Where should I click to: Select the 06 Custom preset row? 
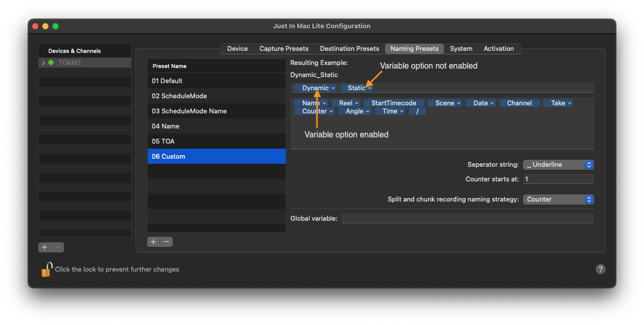217,156
